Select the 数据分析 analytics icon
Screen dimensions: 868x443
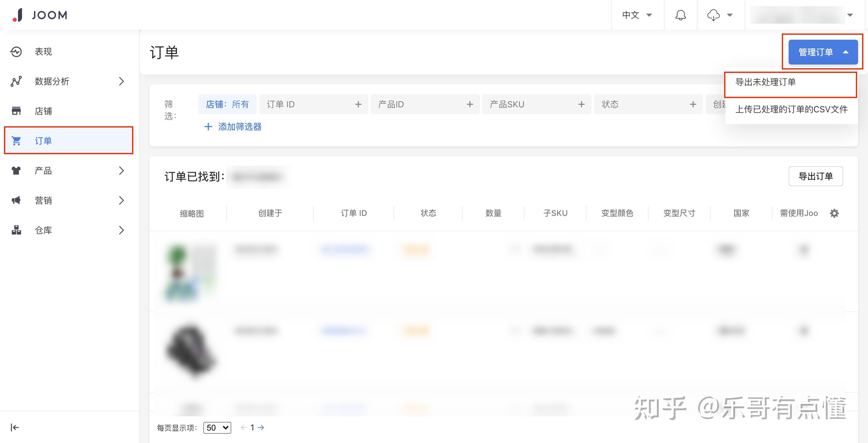(x=16, y=81)
